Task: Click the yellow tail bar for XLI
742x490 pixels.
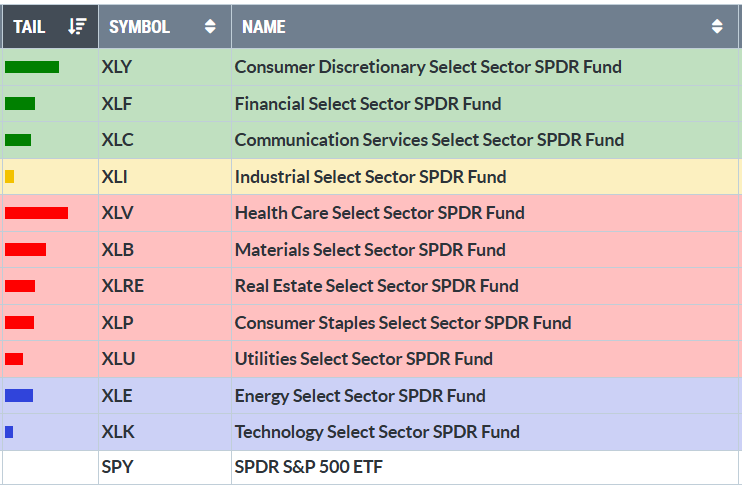Action: point(10,177)
